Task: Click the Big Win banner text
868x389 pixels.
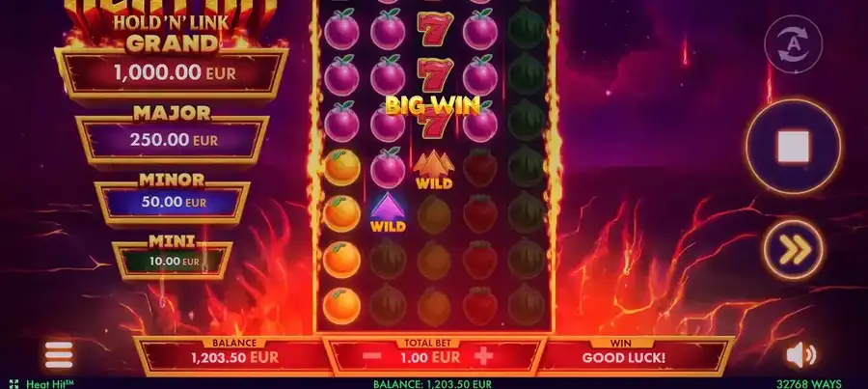Action: 432,105
